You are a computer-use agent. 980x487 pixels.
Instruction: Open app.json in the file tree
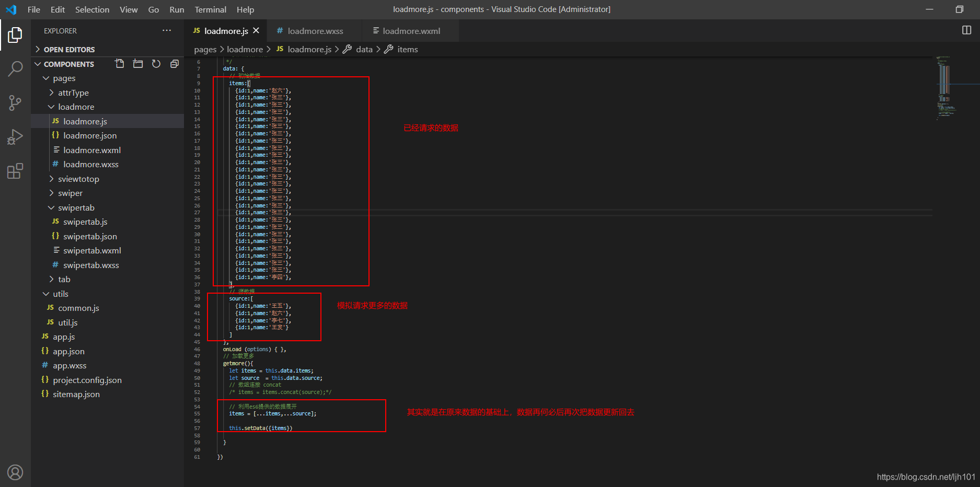pos(107,351)
